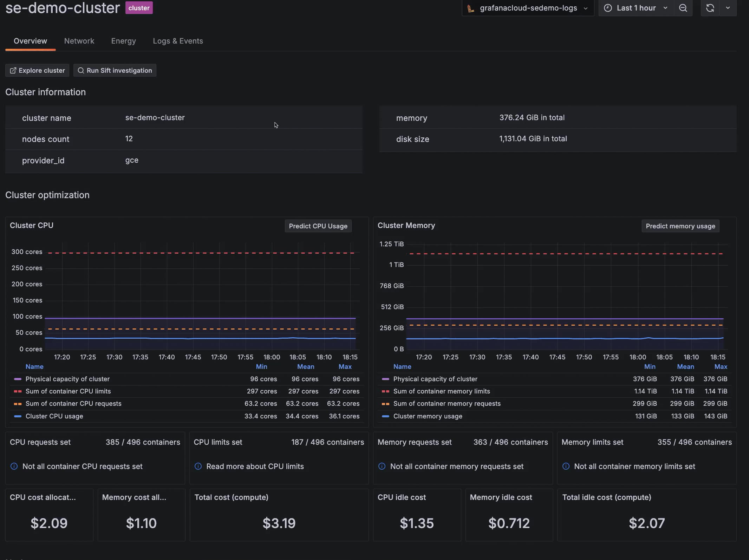
Task: Open grafanacloud-sedemo-logs datasource dropdown
Action: [x=528, y=8]
